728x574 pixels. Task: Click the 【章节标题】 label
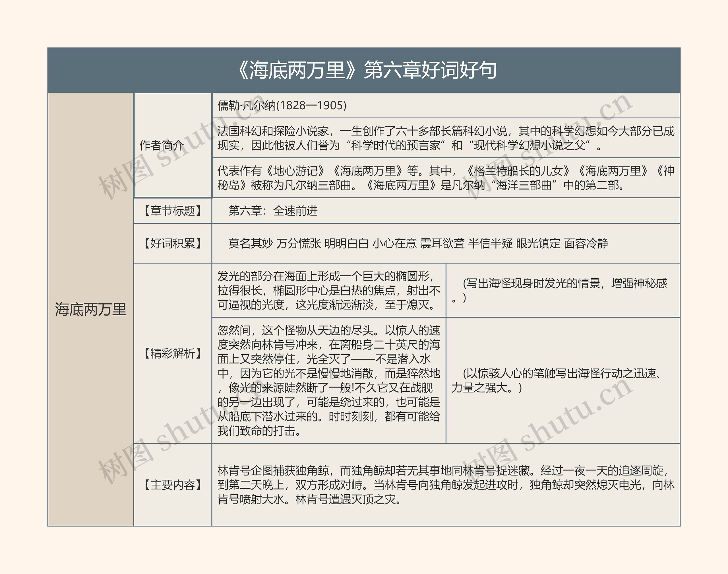point(173,211)
